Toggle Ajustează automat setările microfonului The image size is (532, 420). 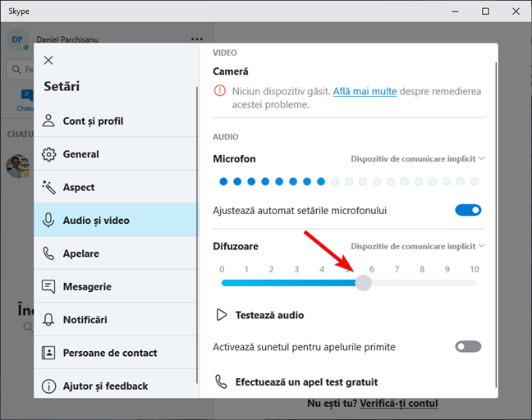tap(468, 210)
